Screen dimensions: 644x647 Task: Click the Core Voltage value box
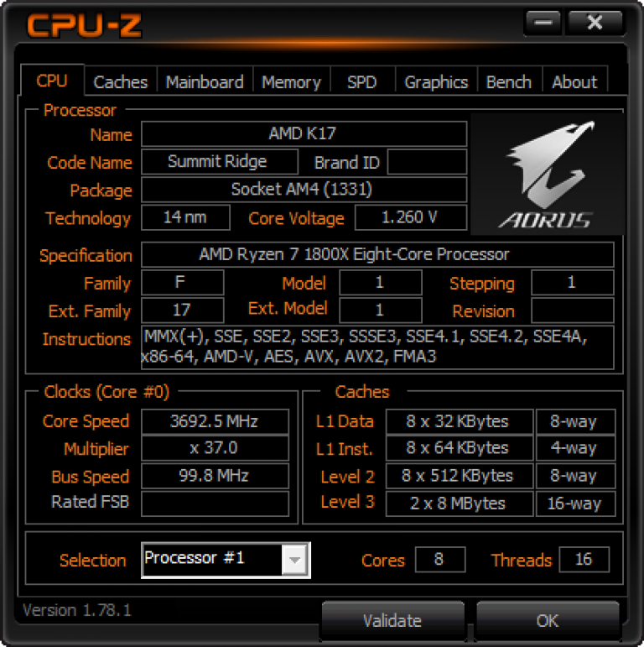coord(411,217)
